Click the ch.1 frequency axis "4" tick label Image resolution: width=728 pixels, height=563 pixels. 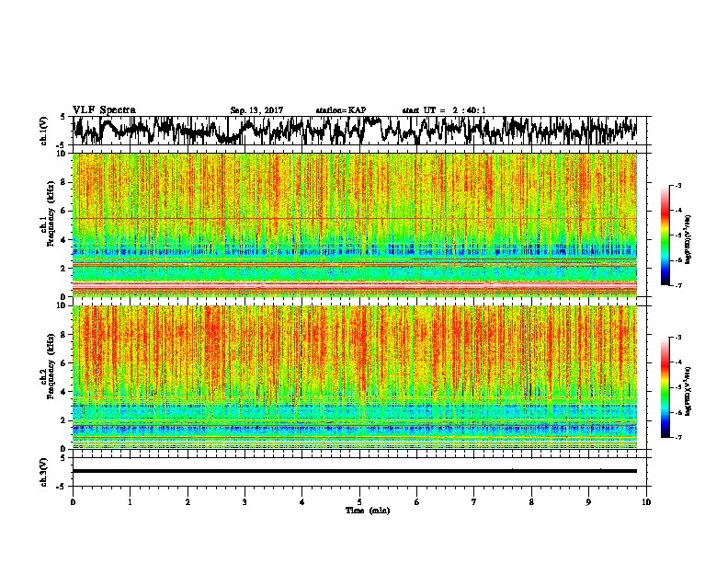point(64,240)
